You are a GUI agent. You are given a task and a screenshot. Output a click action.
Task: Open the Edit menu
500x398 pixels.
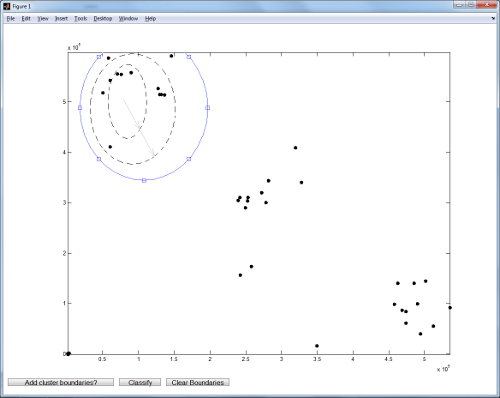tap(26, 19)
